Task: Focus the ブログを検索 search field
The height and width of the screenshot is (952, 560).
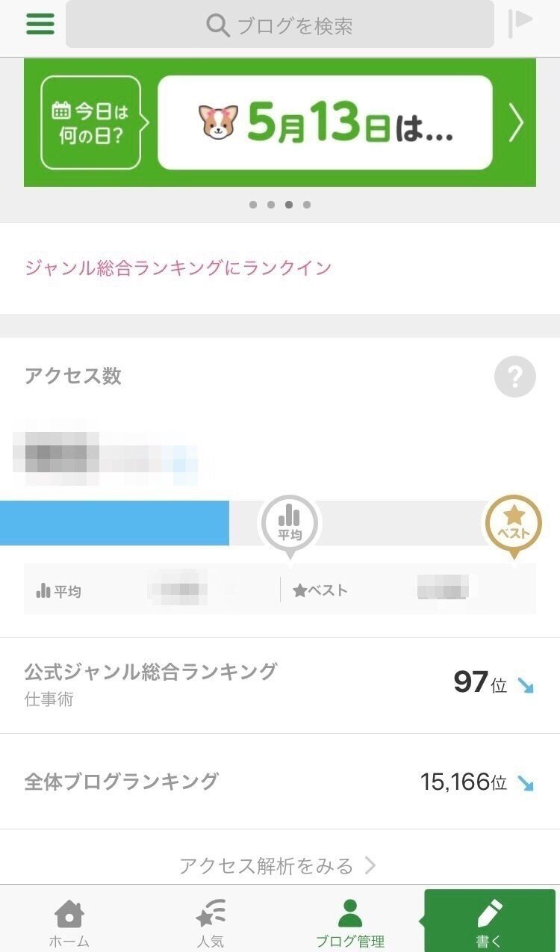Action: tap(280, 25)
